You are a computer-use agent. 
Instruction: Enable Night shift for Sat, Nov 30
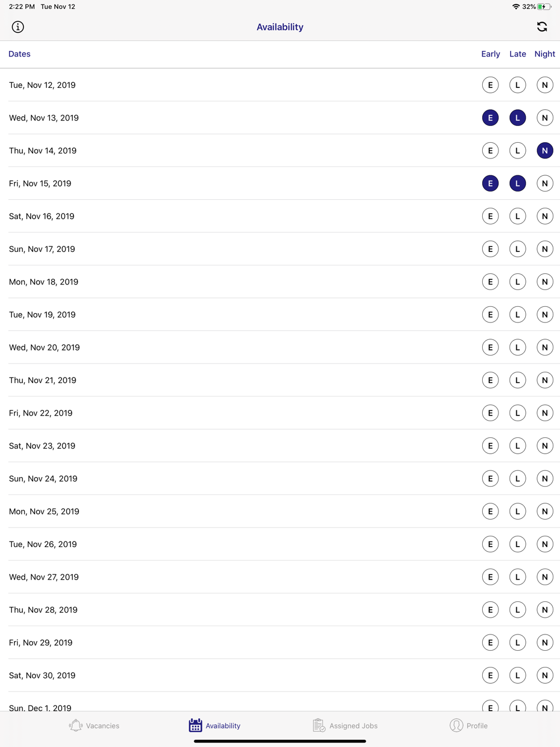tap(545, 675)
